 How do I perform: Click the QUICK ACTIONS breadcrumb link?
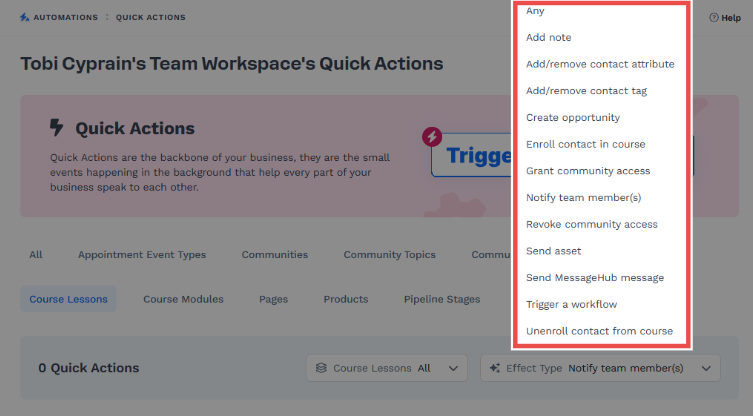150,17
